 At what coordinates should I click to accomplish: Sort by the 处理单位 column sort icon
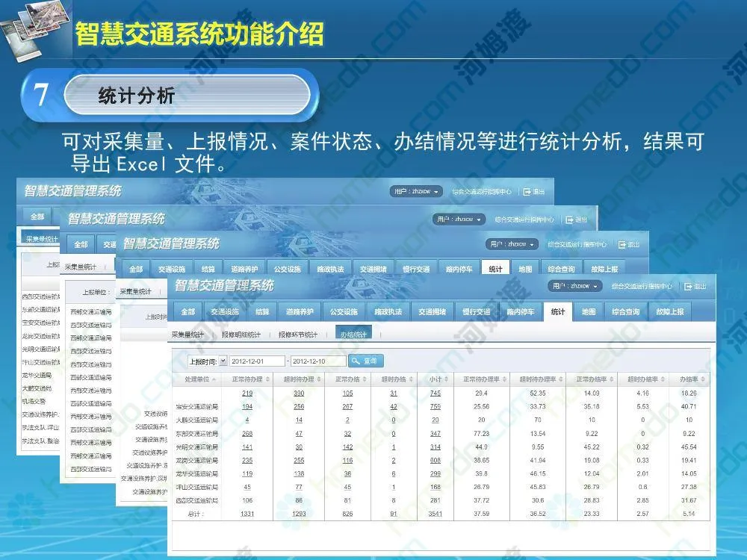pos(214,380)
